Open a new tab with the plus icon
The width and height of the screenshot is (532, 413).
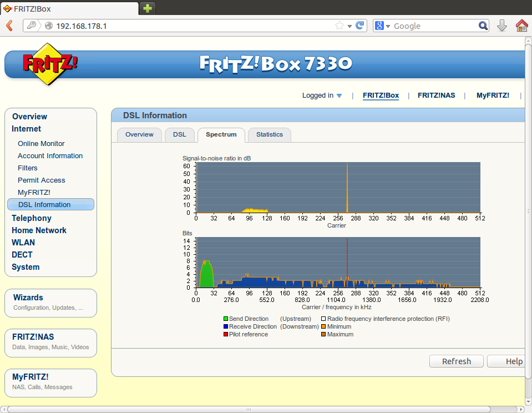pyautogui.click(x=148, y=8)
